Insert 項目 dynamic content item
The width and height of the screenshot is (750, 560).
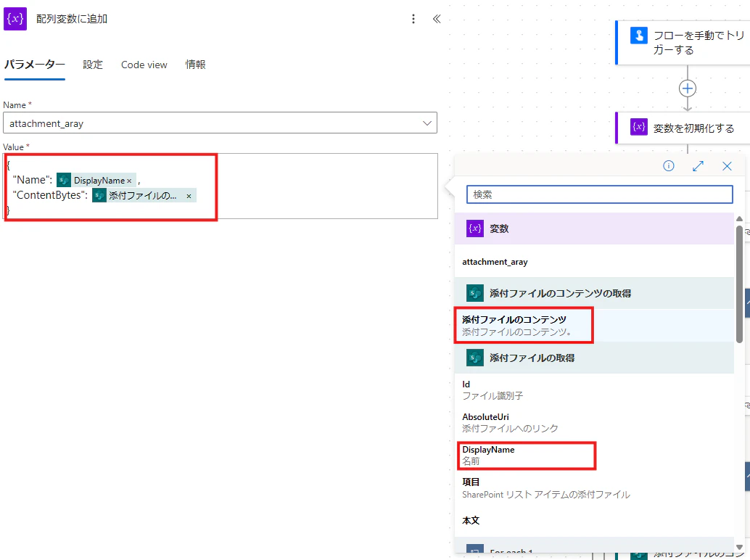pos(594,487)
